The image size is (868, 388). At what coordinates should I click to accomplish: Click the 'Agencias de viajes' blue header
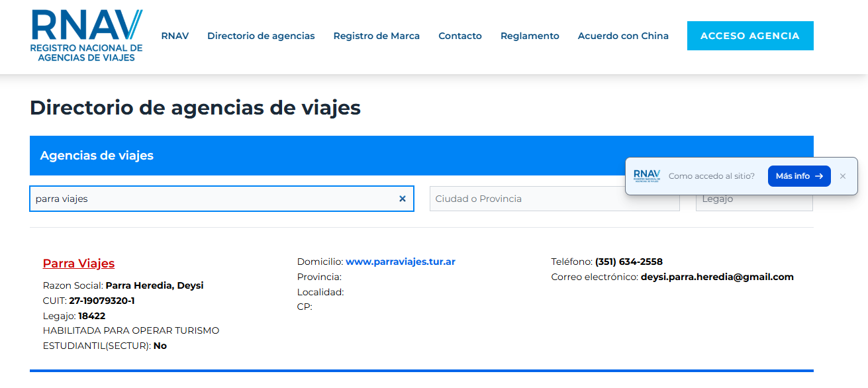click(422, 156)
